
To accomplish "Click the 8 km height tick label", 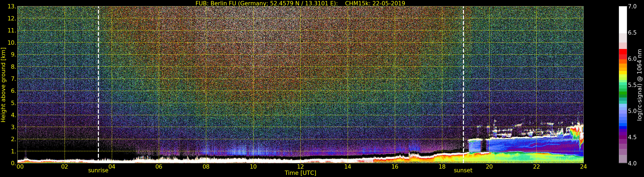I will (13, 67).
